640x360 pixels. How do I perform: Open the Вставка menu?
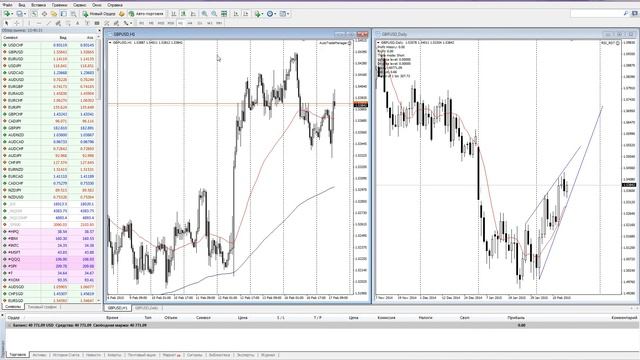coord(38,5)
